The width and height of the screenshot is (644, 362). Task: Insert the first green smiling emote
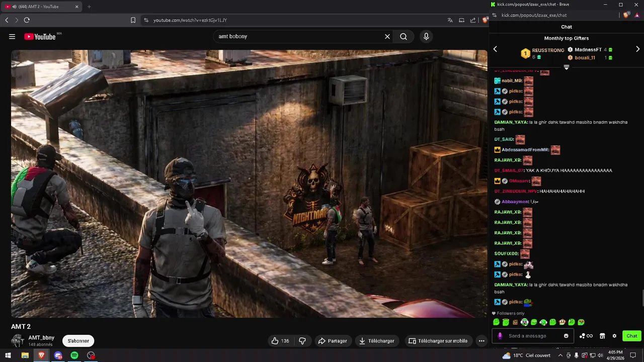point(497,322)
